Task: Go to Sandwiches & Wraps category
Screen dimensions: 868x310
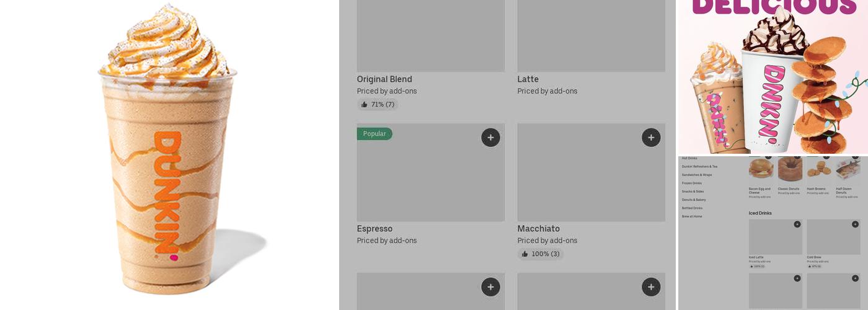Action: click(x=697, y=175)
